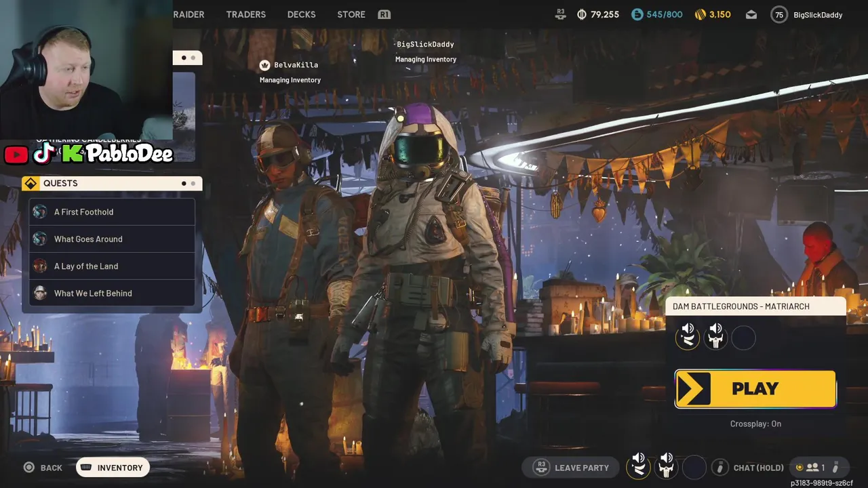This screenshot has width=868, height=488.
Task: Open the mail envelope icon
Action: [751, 14]
